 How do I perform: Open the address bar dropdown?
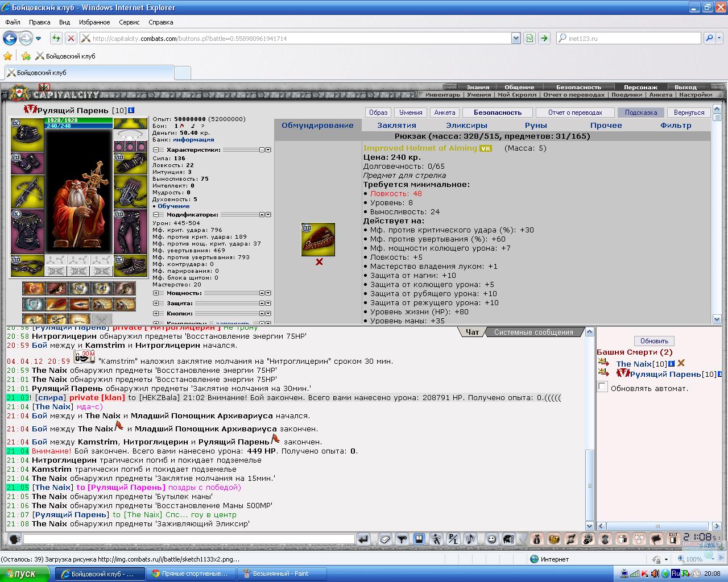(516, 38)
